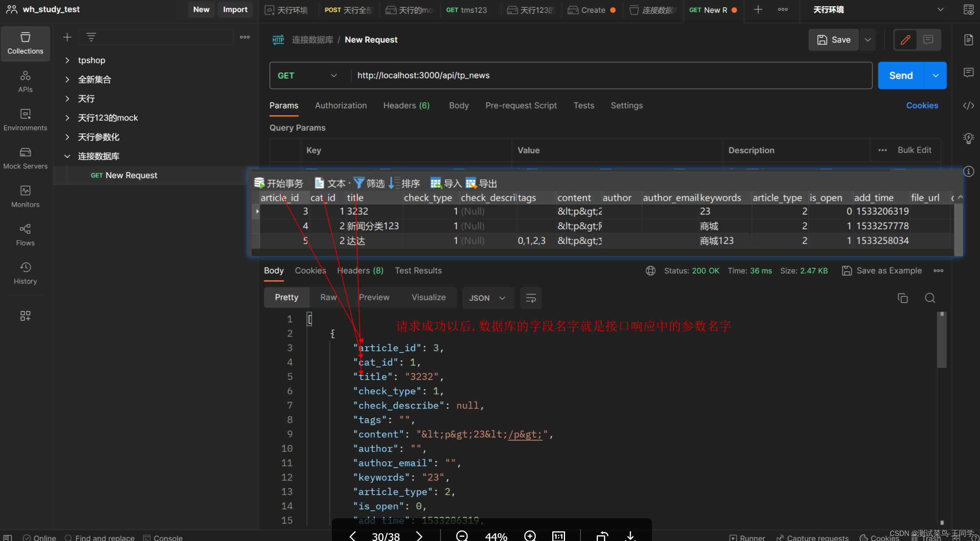Open the tab overflow three-dot menu
This screenshot has width=980, height=541.
tap(783, 10)
